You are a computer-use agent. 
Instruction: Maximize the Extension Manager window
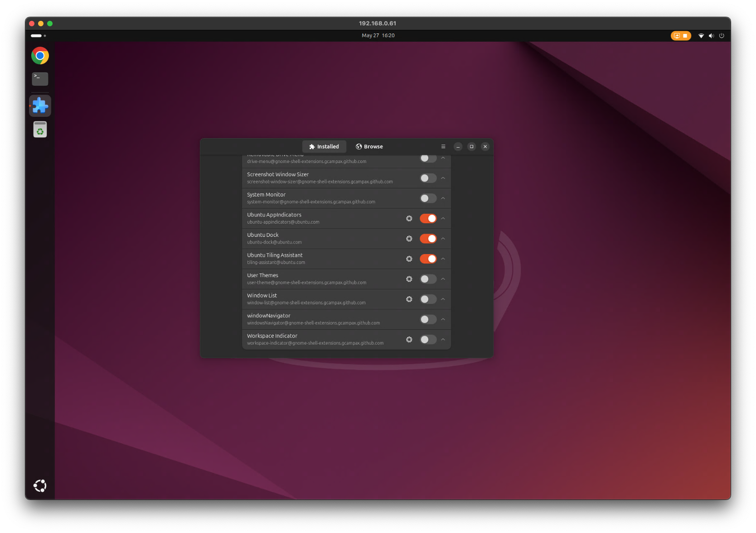click(x=472, y=147)
